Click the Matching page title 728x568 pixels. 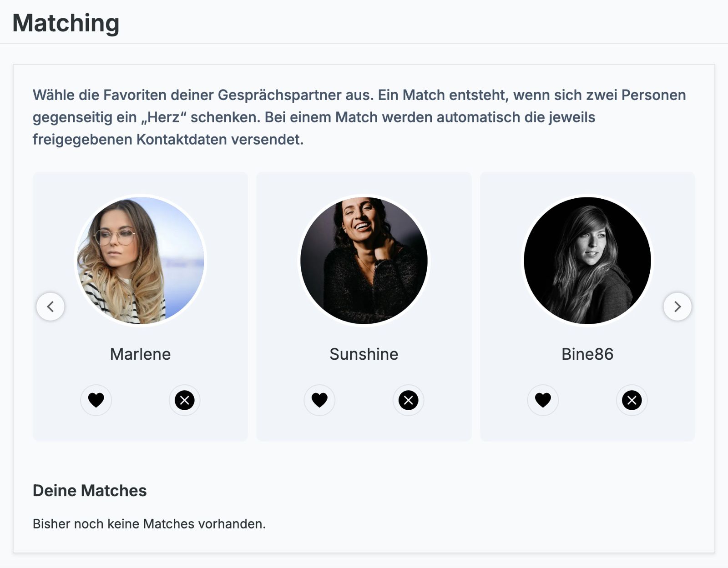pos(66,23)
